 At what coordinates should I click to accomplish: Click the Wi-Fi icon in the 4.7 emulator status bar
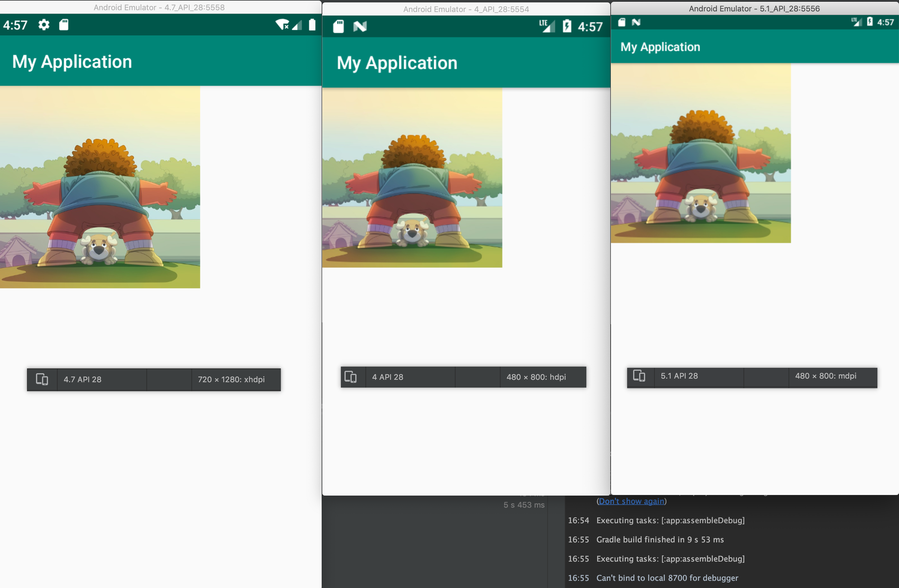coord(282,25)
